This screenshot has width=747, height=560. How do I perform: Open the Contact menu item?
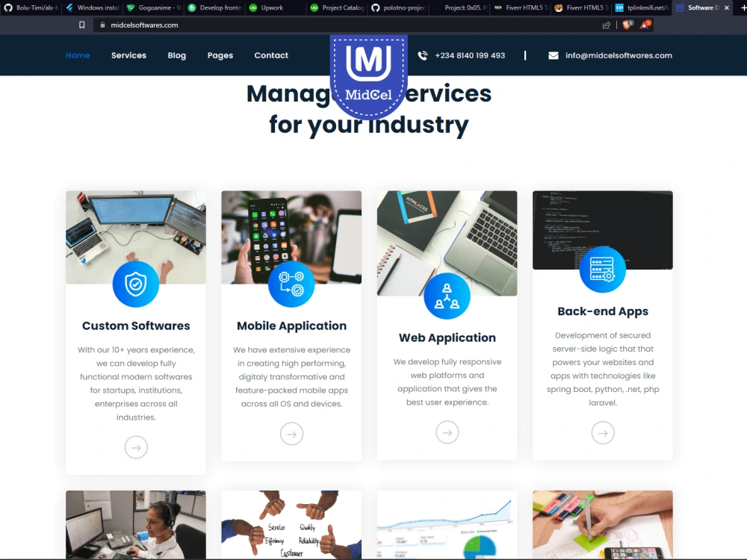pos(271,55)
